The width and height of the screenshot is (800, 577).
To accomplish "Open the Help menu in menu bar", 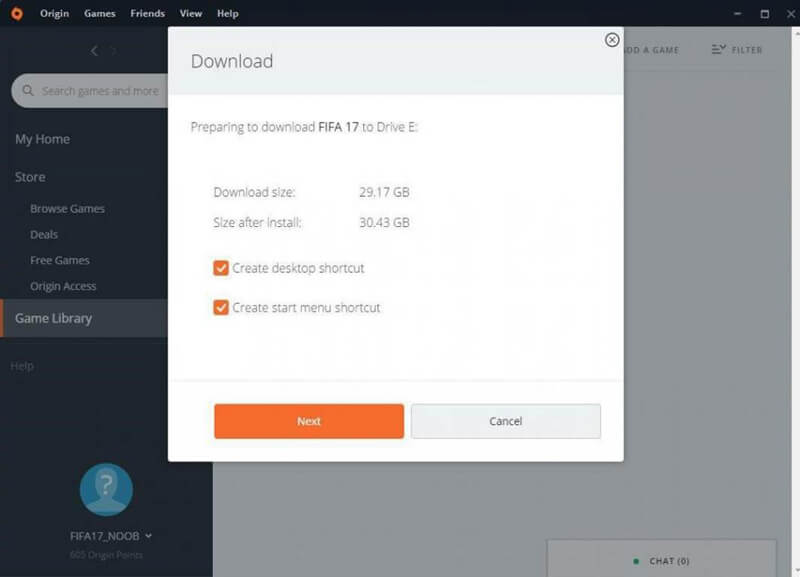I will (228, 13).
